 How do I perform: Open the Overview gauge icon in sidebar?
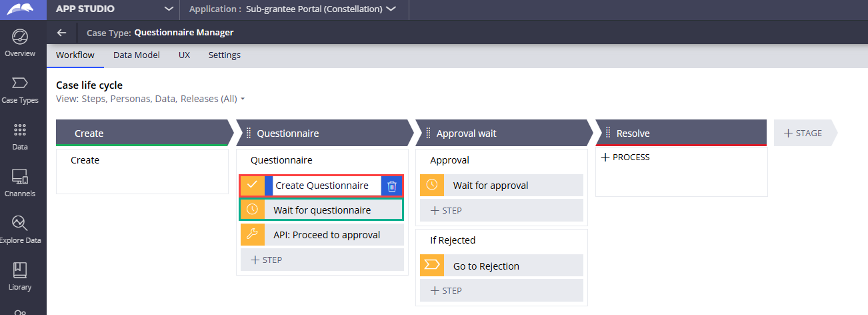(20, 37)
